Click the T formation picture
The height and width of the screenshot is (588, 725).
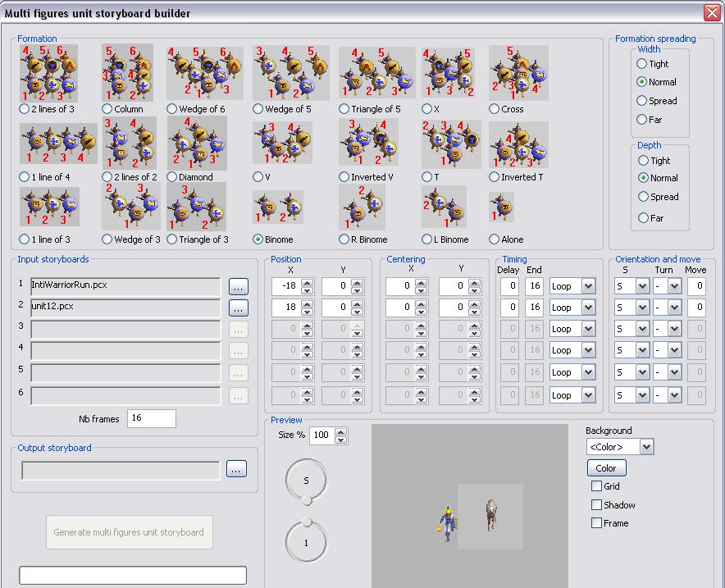point(451,144)
